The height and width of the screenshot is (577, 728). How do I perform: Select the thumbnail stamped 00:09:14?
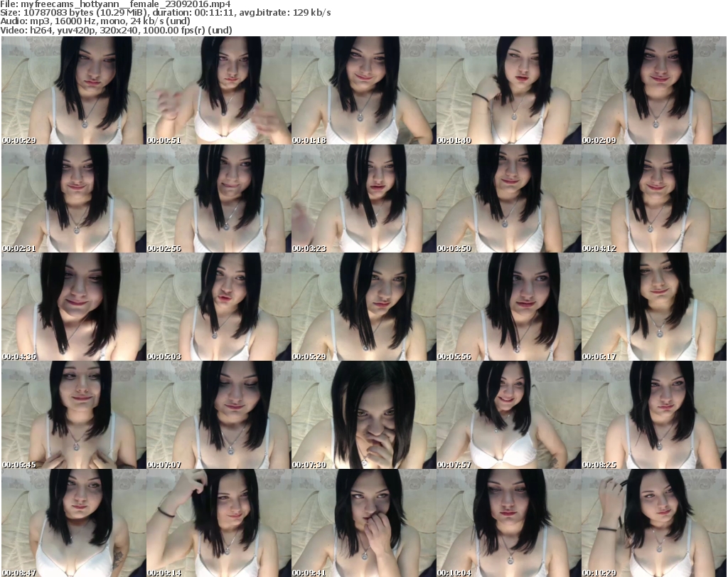click(219, 523)
